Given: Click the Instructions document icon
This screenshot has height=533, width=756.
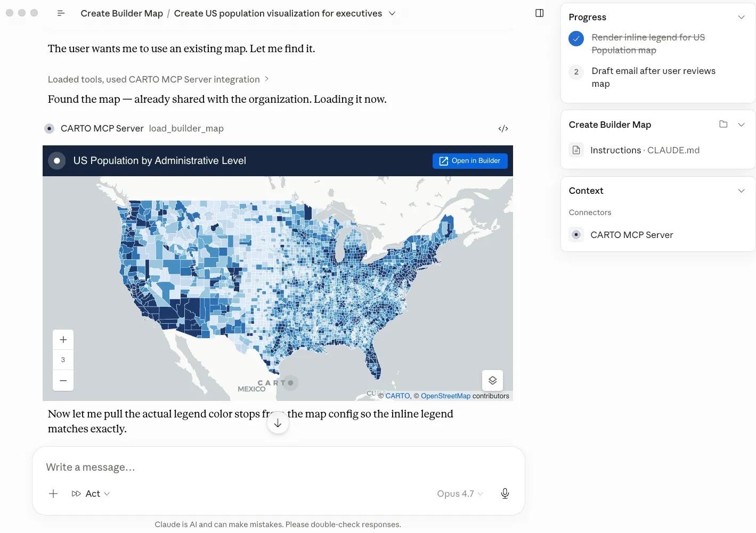Looking at the screenshot, I should (576, 150).
